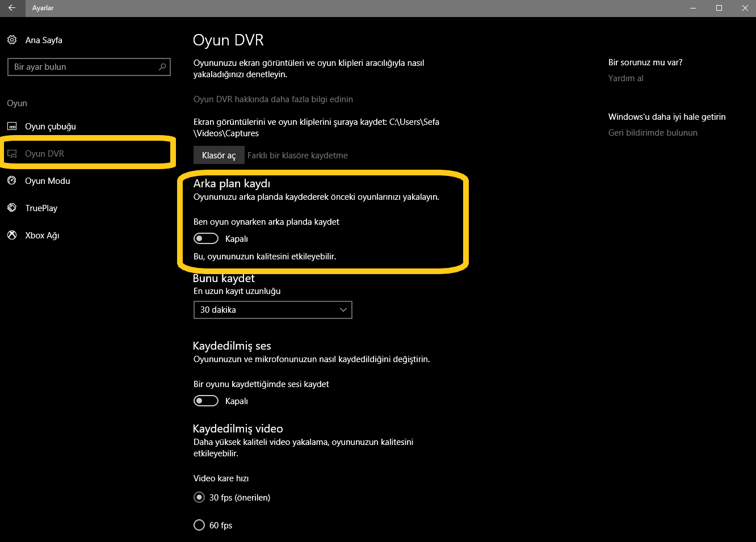Screen dimensions: 756x542
Task: Click the 'Arka plan kaydı' heading
Action: click(232, 183)
